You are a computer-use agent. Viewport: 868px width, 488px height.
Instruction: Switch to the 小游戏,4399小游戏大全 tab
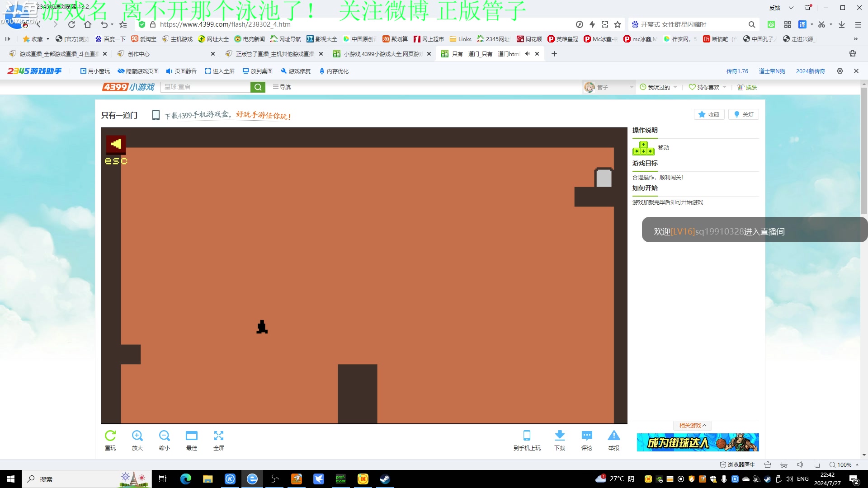[382, 54]
